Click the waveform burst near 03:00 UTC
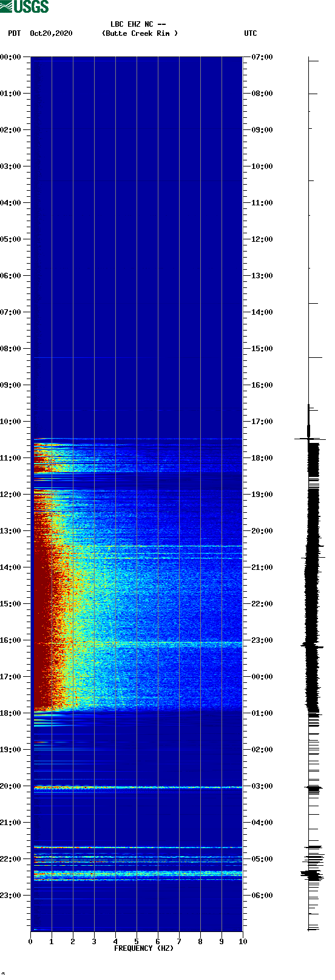Image resolution: width=335 pixels, height=980 pixels. pos(314,789)
